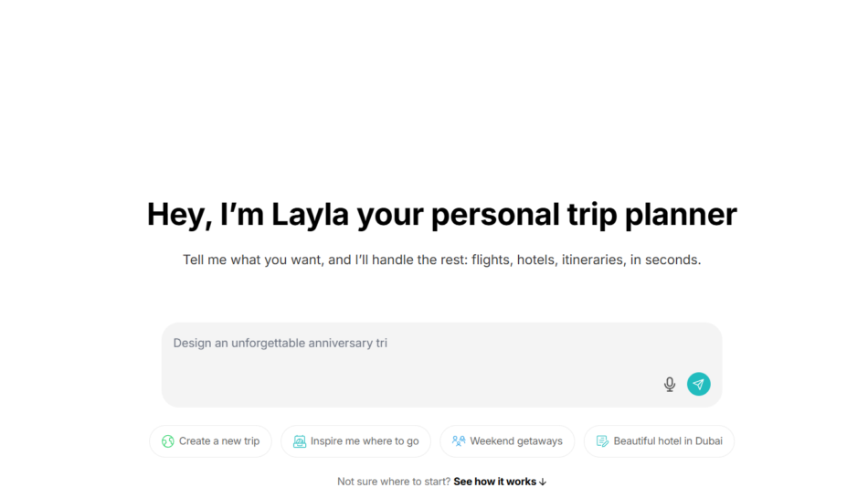Screen dimensions: 868x488
Task: Click the icon beside Beautiful hotel in Dubai
Action: click(x=602, y=441)
